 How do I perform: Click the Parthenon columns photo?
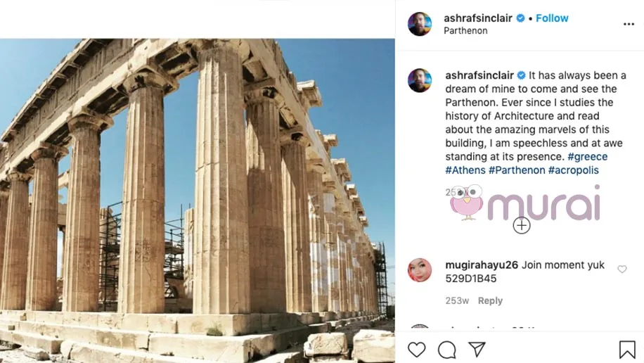(x=197, y=200)
